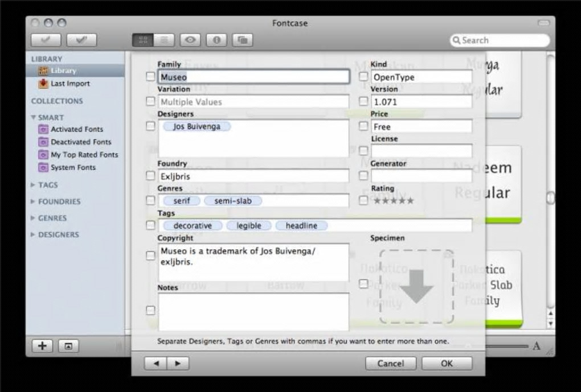Toggle the Genres checkbox
Viewport: 581px width, 392px height.
150,200
